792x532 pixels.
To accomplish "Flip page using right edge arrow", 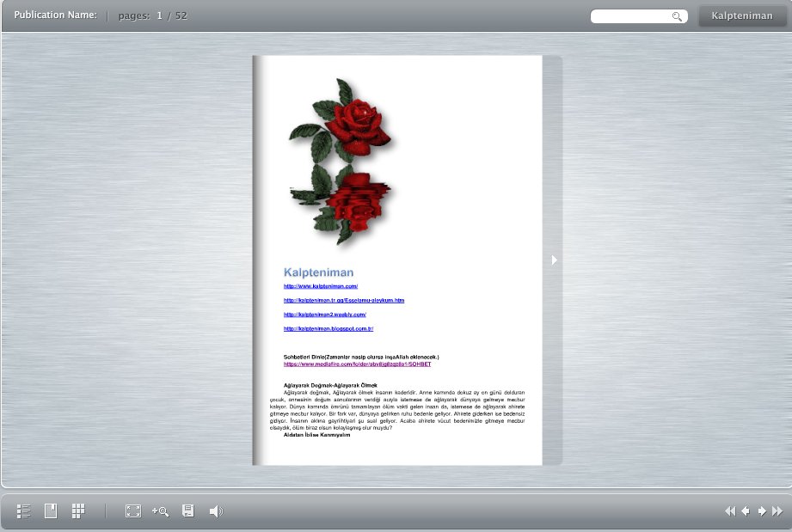I will tap(555, 260).
